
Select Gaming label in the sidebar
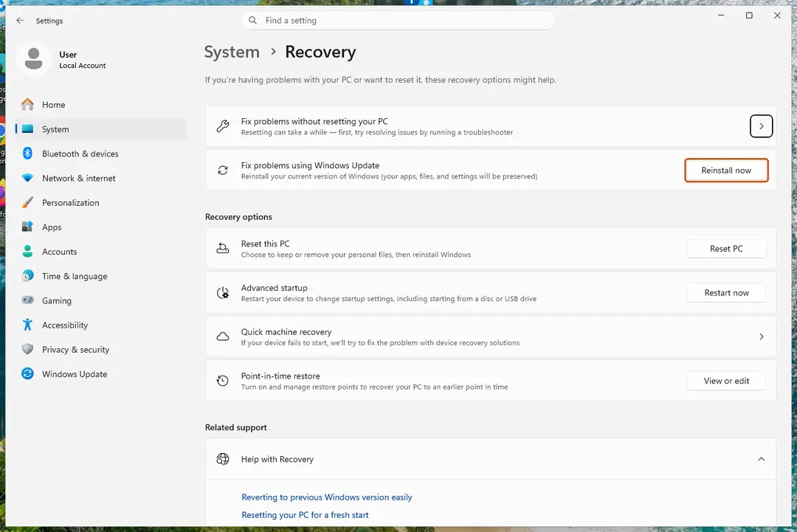click(x=57, y=300)
